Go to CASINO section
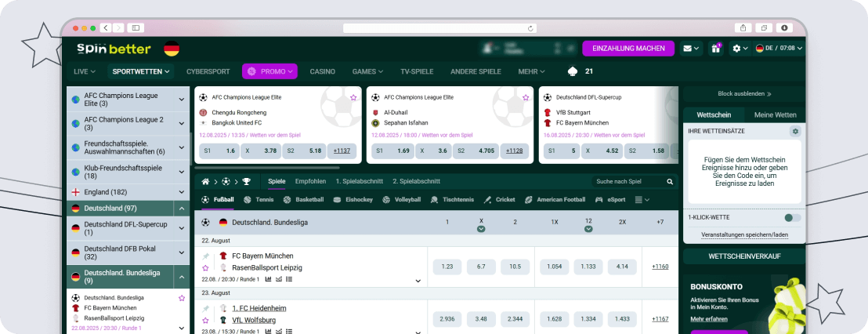 pyautogui.click(x=322, y=71)
